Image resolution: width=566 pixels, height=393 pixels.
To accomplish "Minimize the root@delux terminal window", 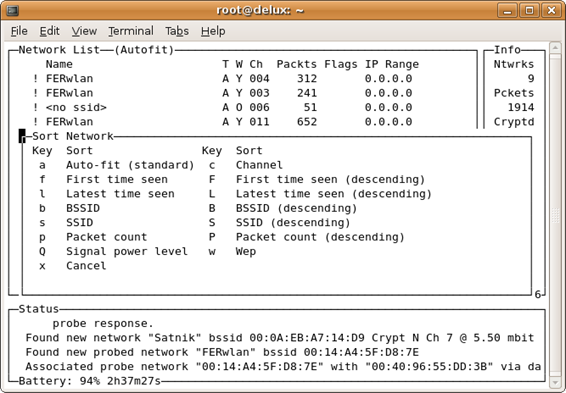I will point(507,10).
